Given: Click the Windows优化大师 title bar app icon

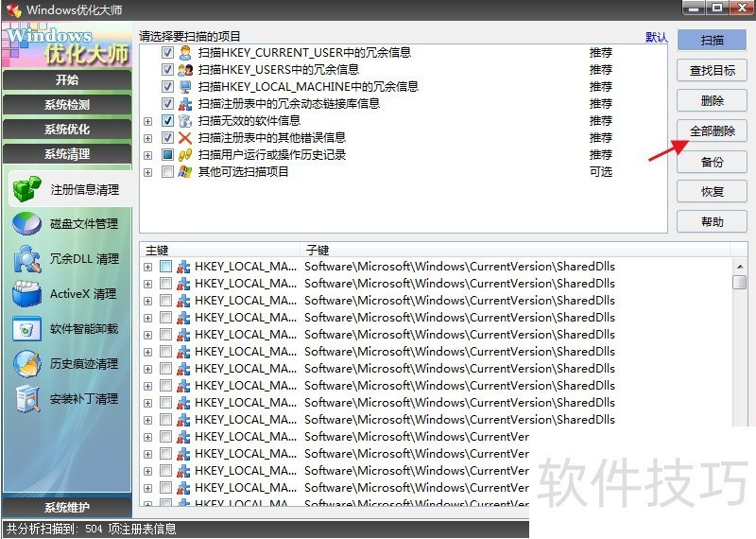Looking at the screenshot, I should pos(14,9).
